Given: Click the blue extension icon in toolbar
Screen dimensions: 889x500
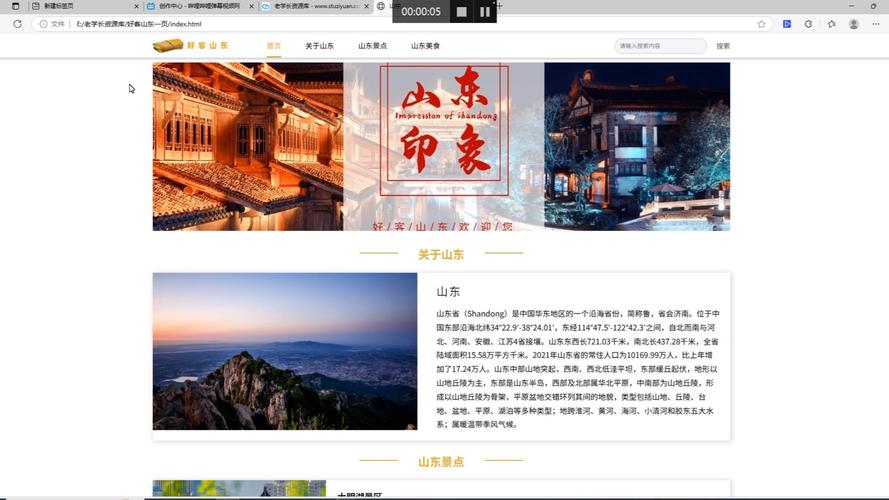Looking at the screenshot, I should pyautogui.click(x=787, y=24).
